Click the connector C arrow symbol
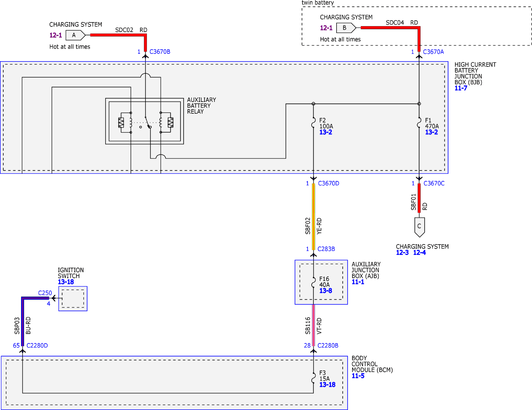The width and height of the screenshot is (532, 410). click(x=420, y=227)
